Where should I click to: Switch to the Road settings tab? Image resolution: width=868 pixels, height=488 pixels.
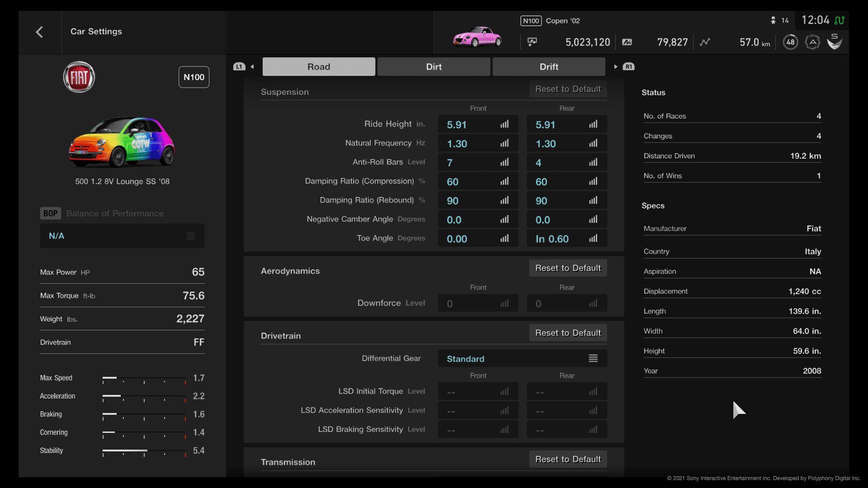click(x=319, y=67)
